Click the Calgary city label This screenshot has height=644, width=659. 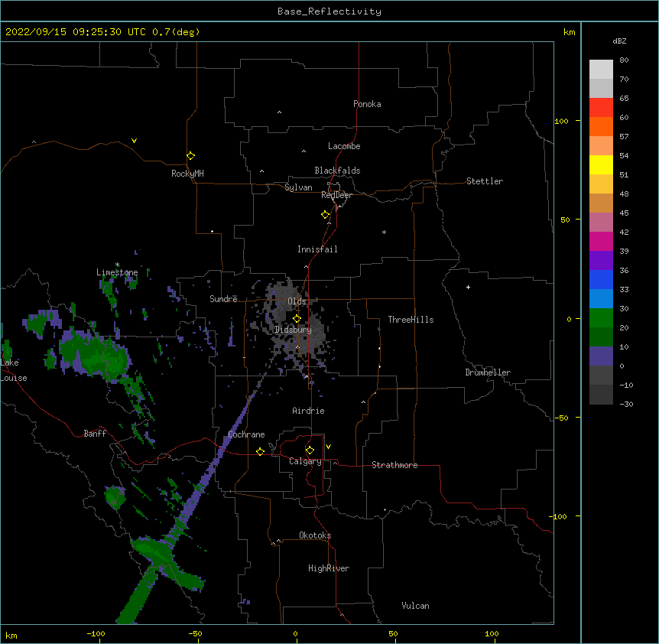click(x=305, y=461)
